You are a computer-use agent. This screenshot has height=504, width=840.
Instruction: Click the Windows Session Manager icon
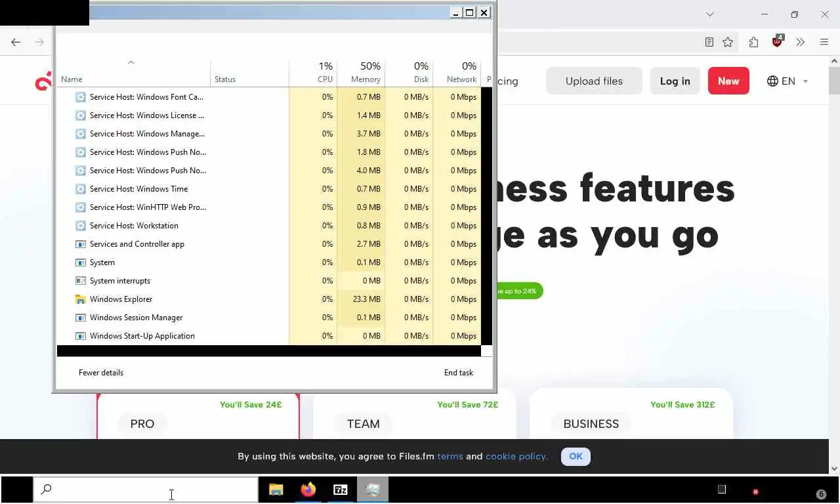point(81,318)
